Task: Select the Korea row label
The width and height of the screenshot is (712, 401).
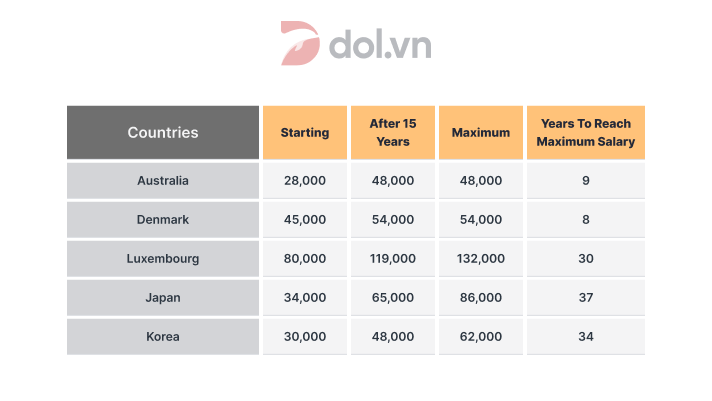Action: 163,336
